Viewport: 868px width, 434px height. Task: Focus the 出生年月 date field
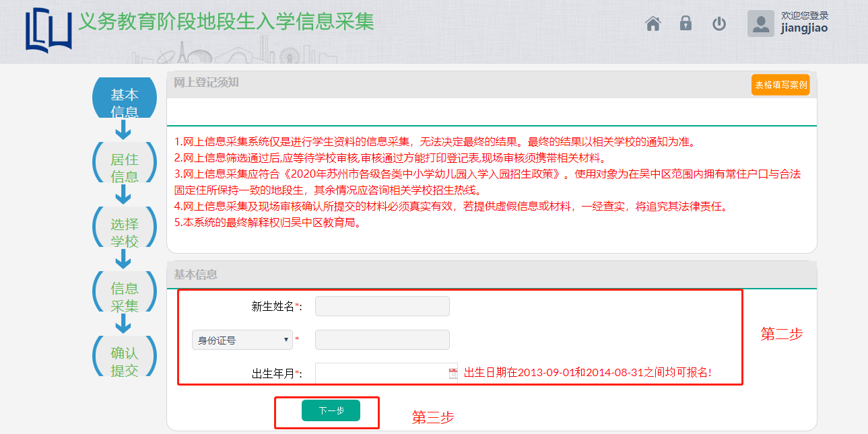click(x=387, y=373)
